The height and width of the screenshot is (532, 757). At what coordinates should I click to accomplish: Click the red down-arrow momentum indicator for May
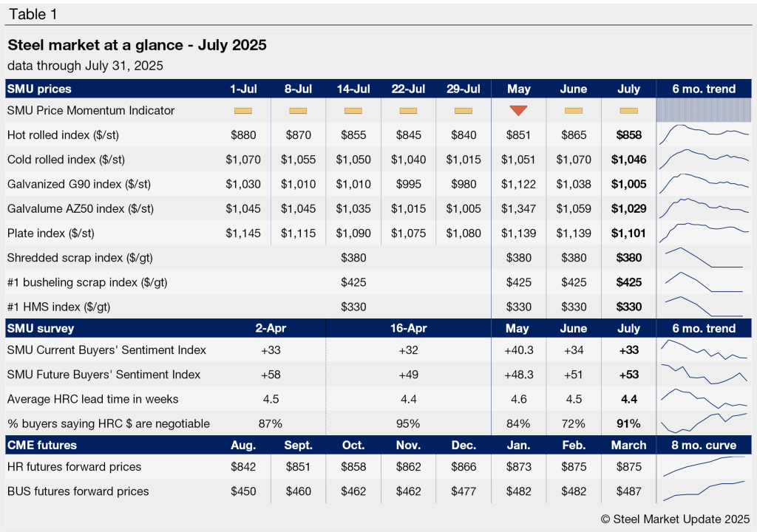[518, 111]
